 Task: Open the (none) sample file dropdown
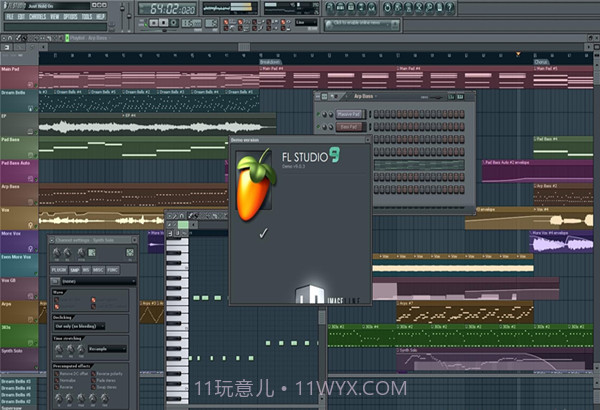99,281
